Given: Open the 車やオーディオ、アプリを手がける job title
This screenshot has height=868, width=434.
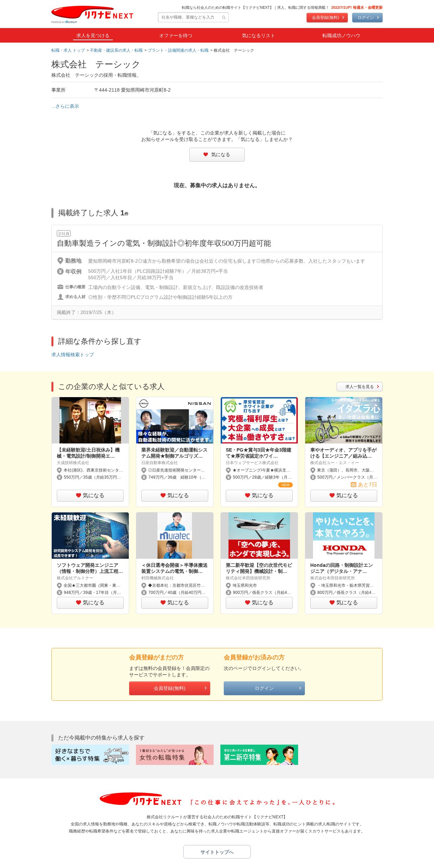Looking at the screenshot, I should pos(343,453).
